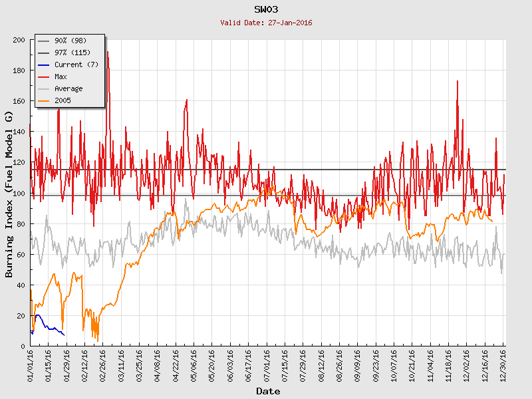Click the blue Current line swatch in legend
The image size is (532, 399).
pyautogui.click(x=45, y=65)
